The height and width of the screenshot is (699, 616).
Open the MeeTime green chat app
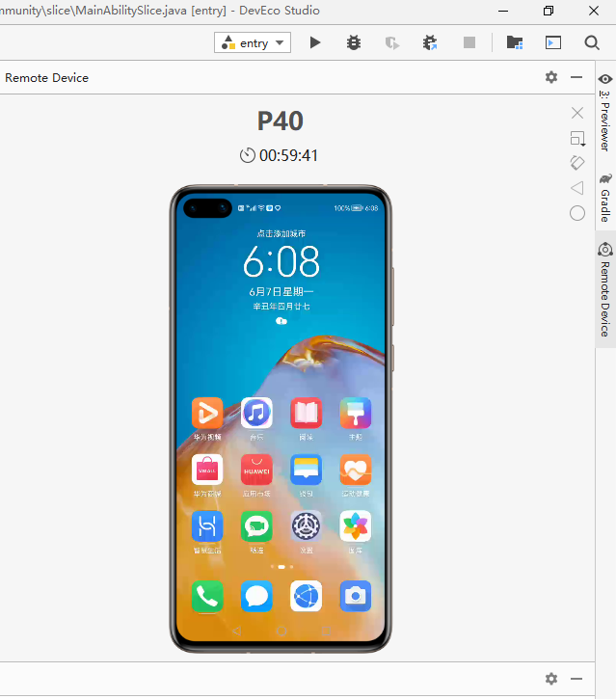point(256,526)
